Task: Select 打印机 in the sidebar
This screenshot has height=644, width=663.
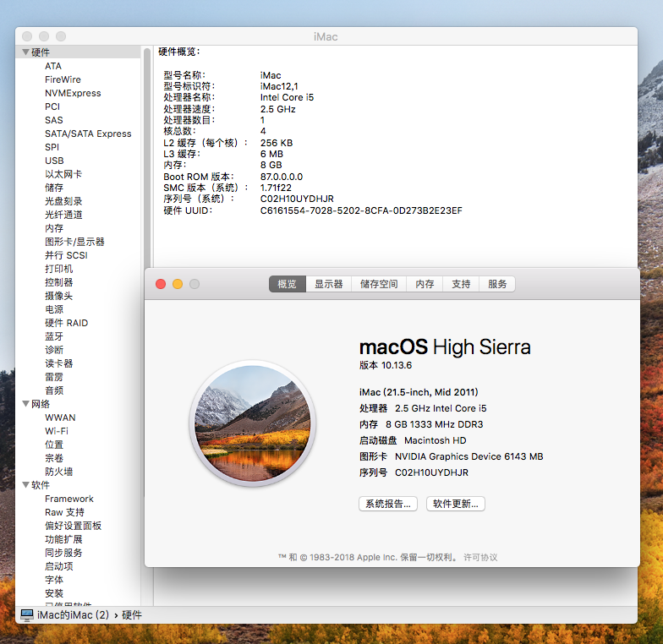Action: pos(59,269)
